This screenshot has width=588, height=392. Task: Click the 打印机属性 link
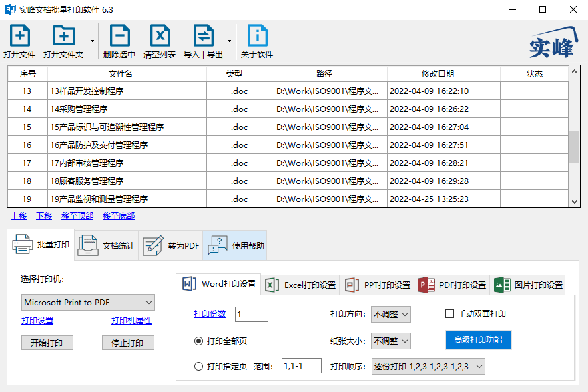click(x=131, y=321)
